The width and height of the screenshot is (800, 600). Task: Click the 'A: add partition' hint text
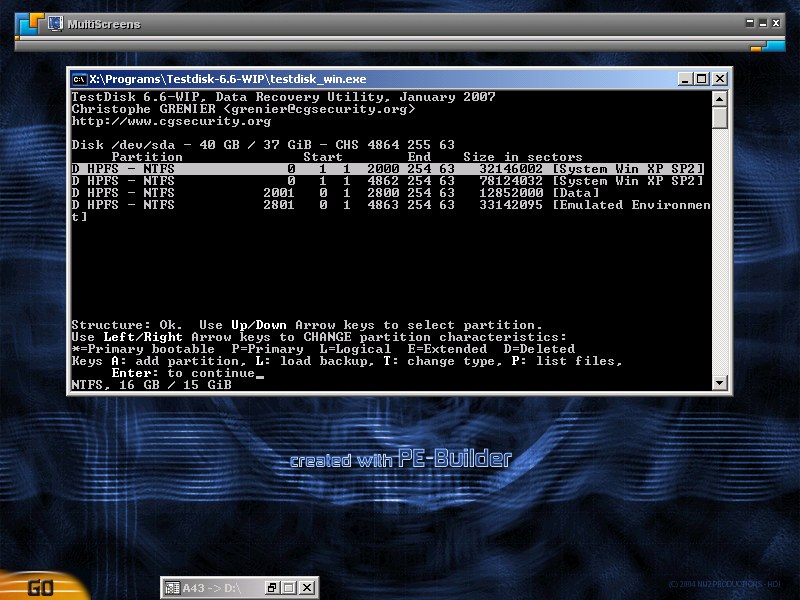click(179, 361)
